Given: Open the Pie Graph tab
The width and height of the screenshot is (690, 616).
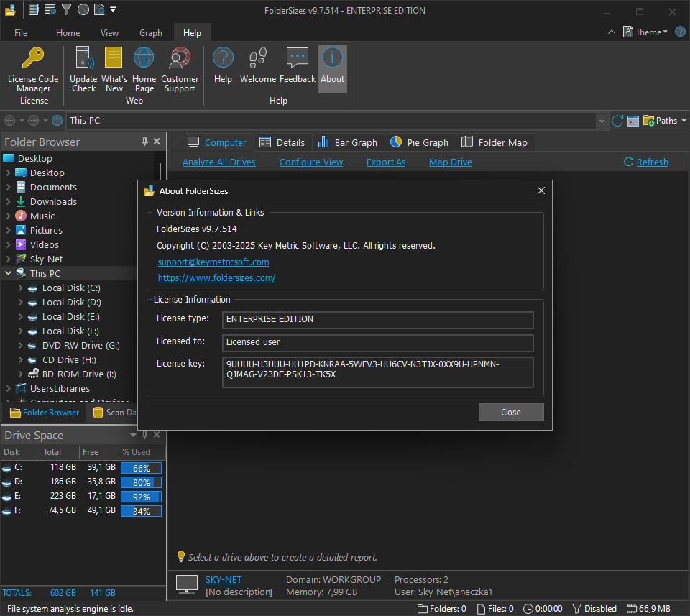Looking at the screenshot, I should coord(420,142).
